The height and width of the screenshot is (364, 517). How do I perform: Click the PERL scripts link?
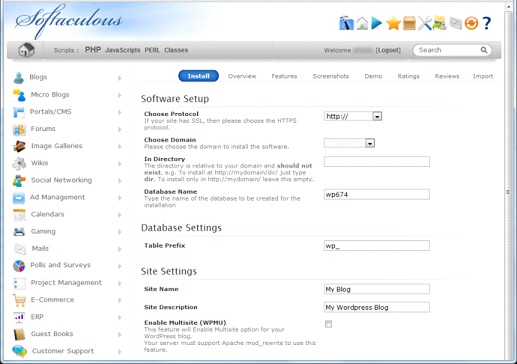coord(152,50)
